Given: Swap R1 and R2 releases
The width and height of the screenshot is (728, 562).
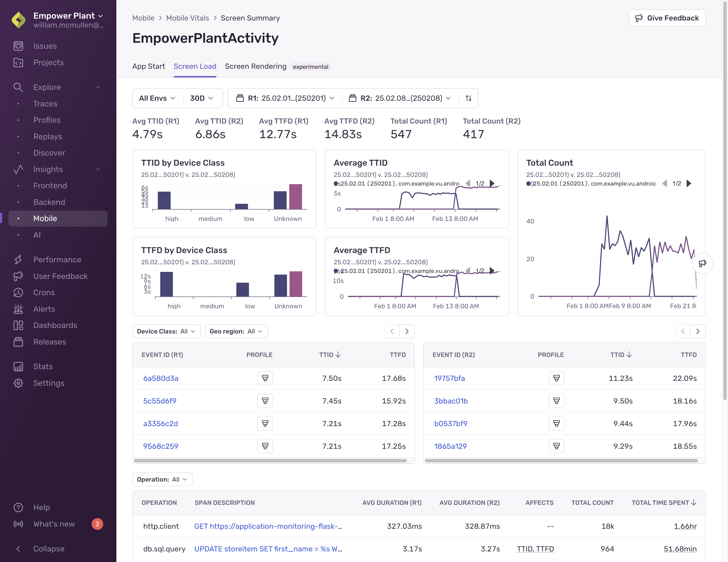Looking at the screenshot, I should tap(468, 98).
